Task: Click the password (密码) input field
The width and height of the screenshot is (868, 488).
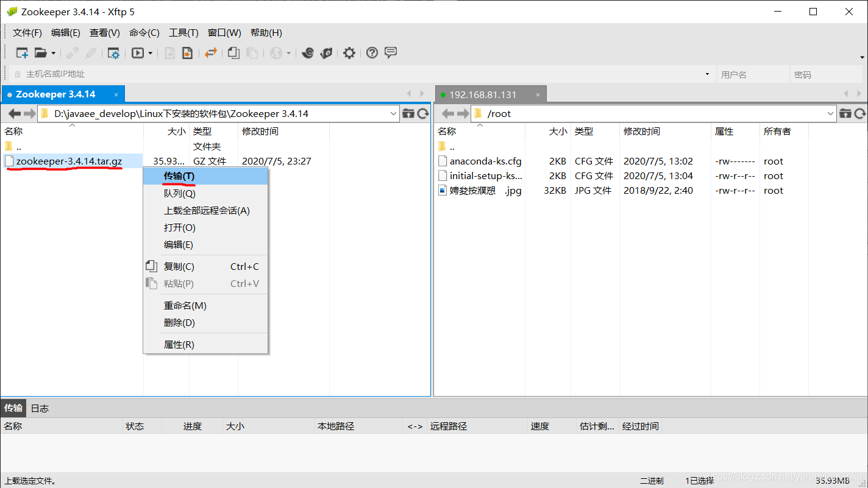Action: click(827, 74)
